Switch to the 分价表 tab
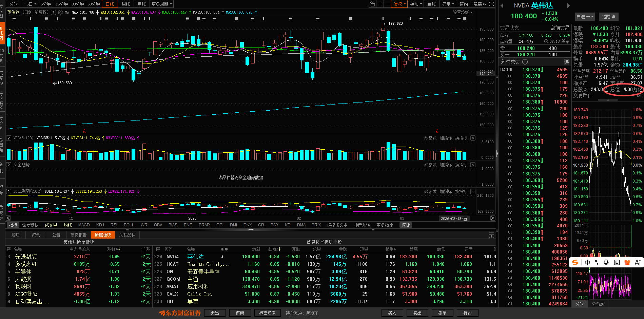The width and height of the screenshot is (644, 319). click(x=598, y=304)
